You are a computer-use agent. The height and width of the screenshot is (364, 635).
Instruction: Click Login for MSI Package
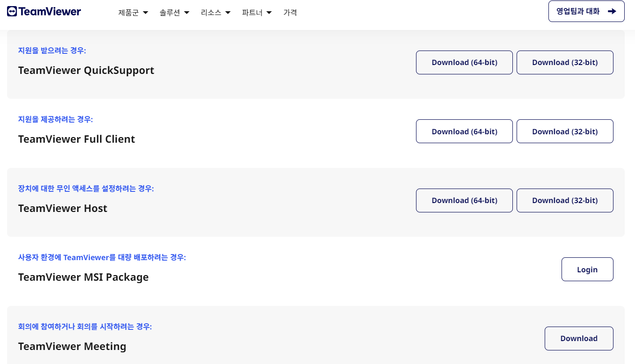(587, 269)
